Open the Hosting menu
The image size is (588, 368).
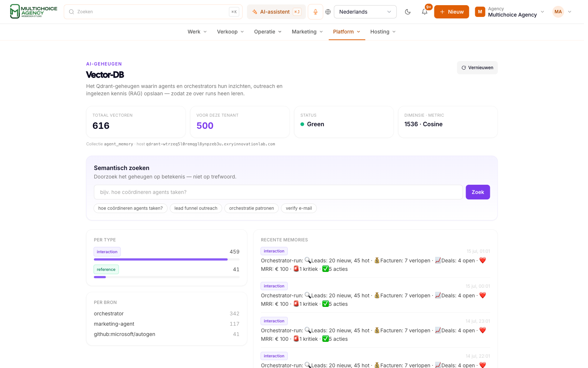(383, 32)
